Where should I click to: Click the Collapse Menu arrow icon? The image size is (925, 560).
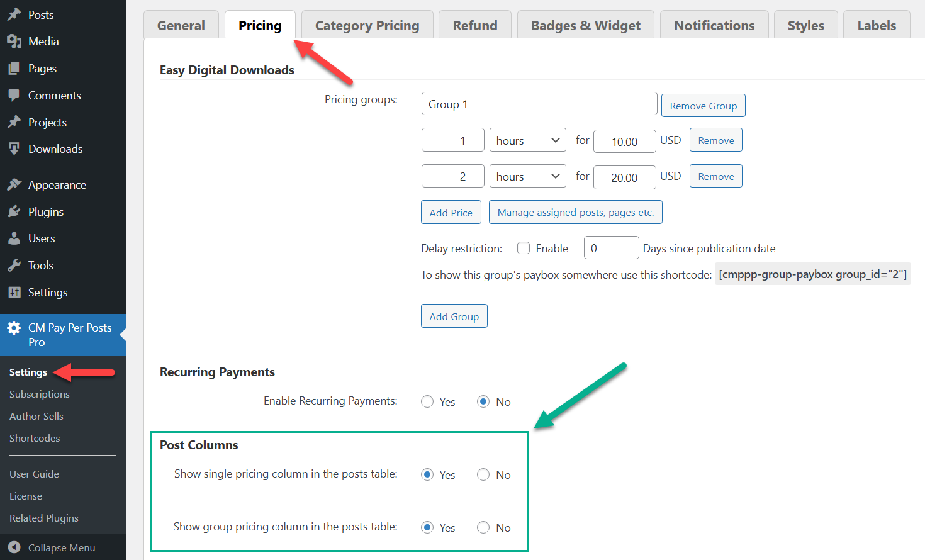click(x=14, y=547)
